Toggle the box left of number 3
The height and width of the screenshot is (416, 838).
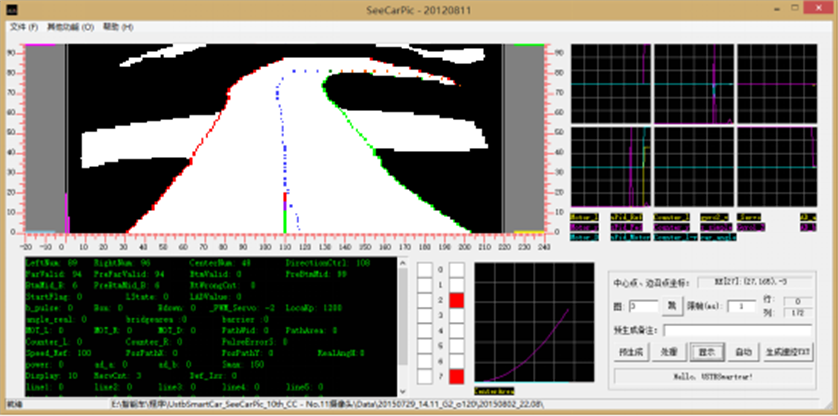pos(424,315)
